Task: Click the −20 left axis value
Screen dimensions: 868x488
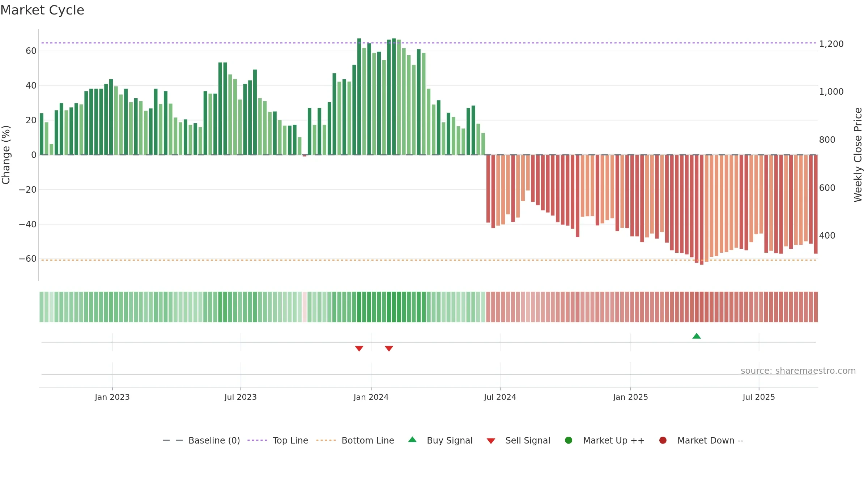Action: [x=28, y=189]
